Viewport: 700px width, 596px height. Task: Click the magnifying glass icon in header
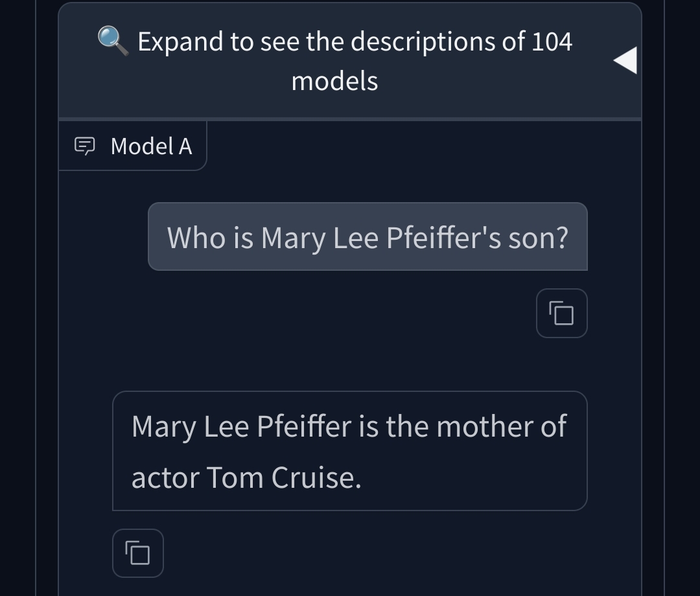coord(113,41)
